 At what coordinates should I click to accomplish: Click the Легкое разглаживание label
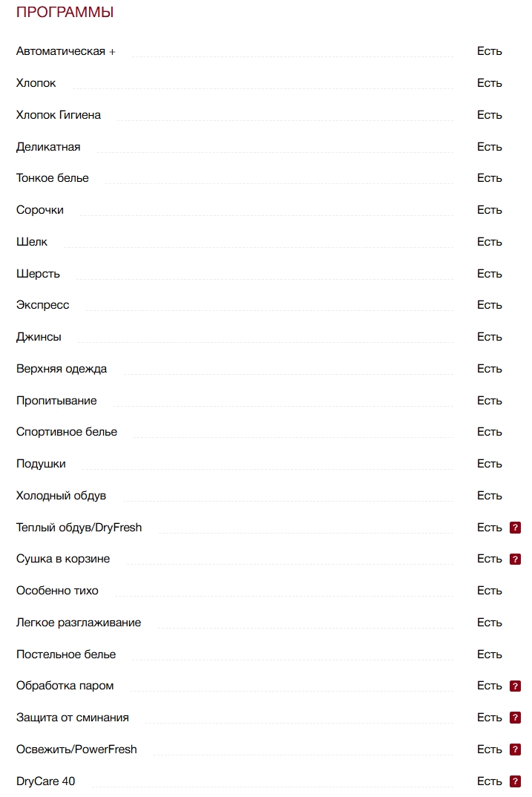pos(79,623)
